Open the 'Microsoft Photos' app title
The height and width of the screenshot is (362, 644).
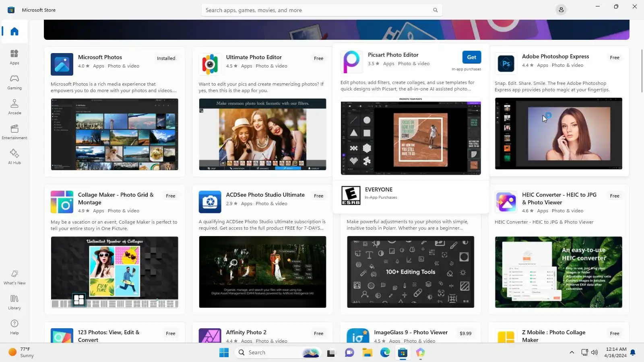(100, 57)
